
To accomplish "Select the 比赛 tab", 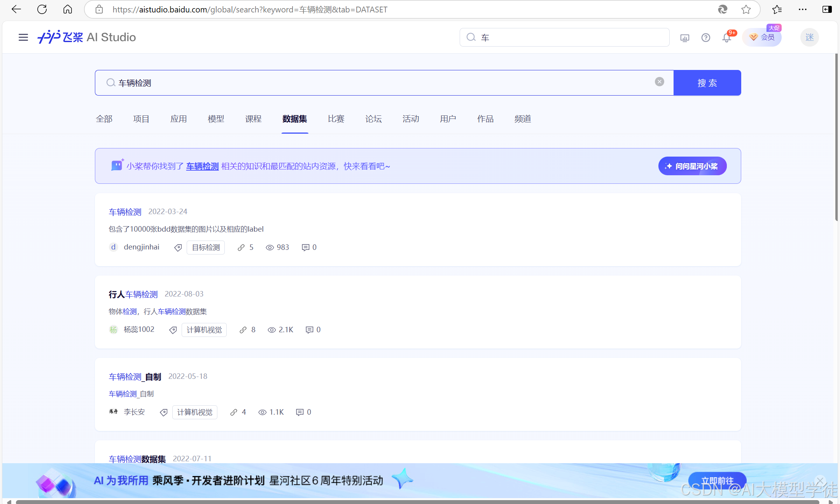I will pyautogui.click(x=336, y=119).
